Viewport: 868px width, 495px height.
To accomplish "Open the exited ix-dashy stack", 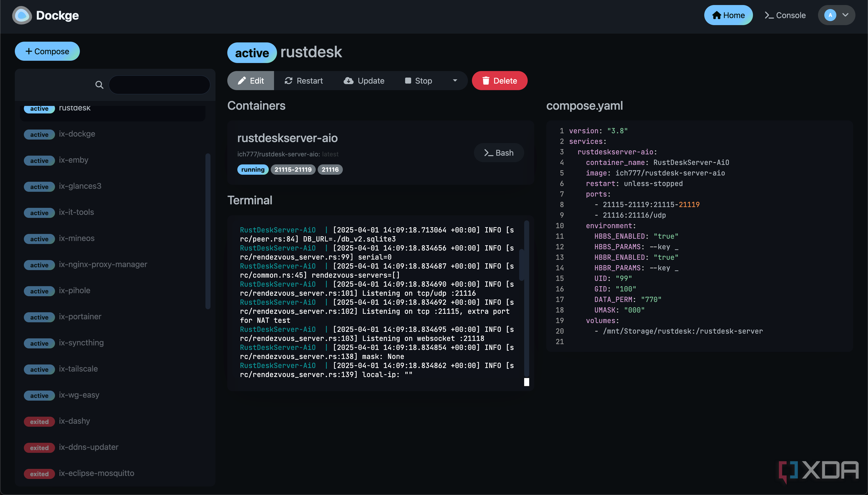I will (x=74, y=421).
